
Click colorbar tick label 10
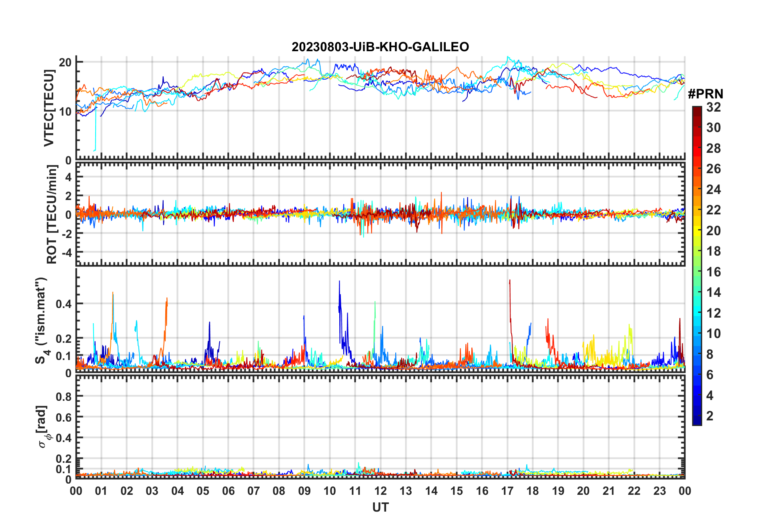click(713, 334)
